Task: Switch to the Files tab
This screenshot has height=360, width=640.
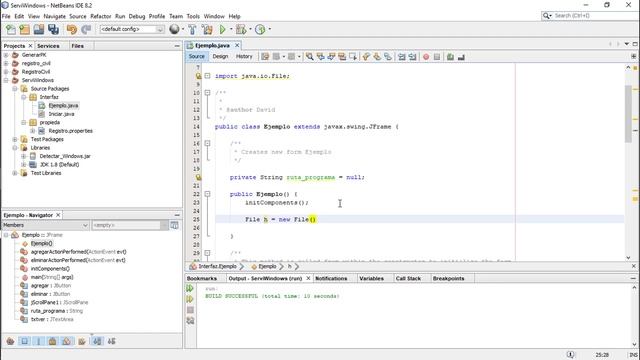Action: coord(78,46)
